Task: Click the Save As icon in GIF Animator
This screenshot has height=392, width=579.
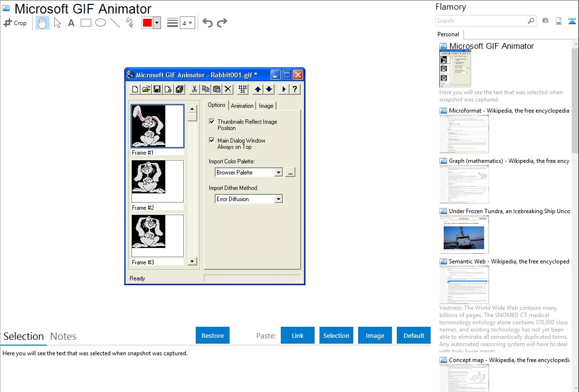Action: [x=179, y=89]
